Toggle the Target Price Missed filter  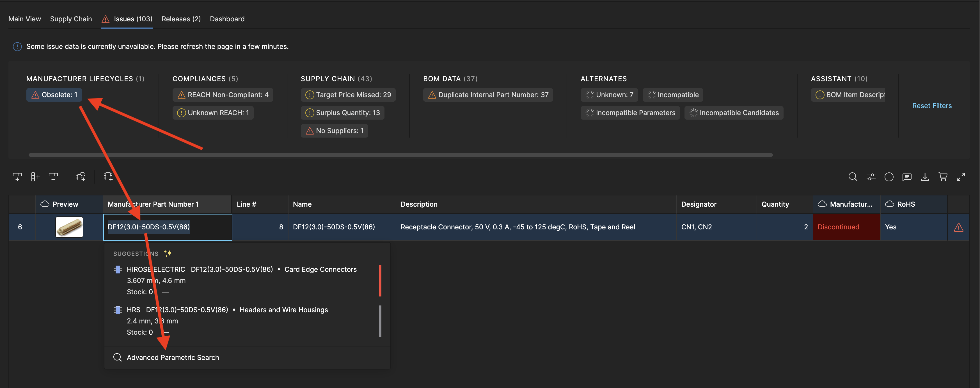click(348, 95)
